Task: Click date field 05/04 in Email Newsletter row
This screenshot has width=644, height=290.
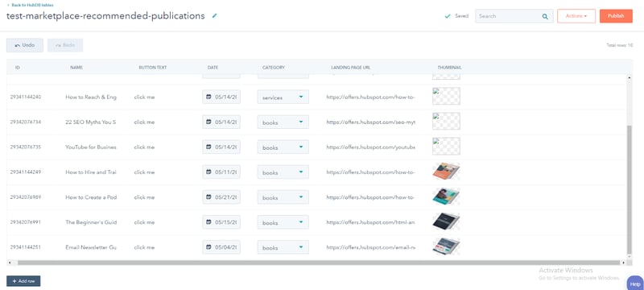Action: (x=221, y=247)
